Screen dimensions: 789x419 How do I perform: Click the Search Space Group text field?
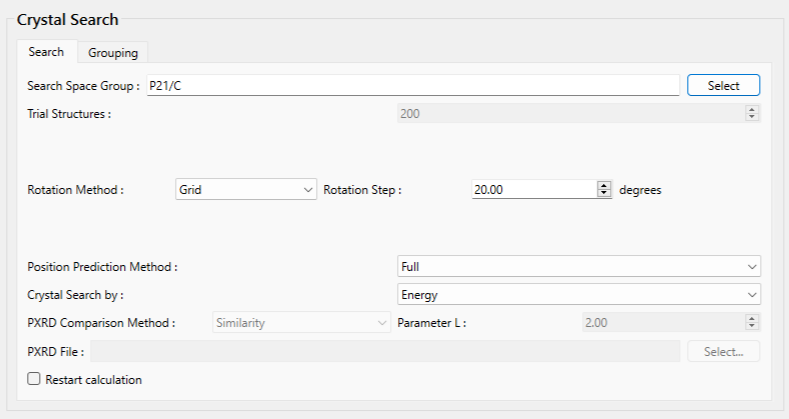[412, 86]
